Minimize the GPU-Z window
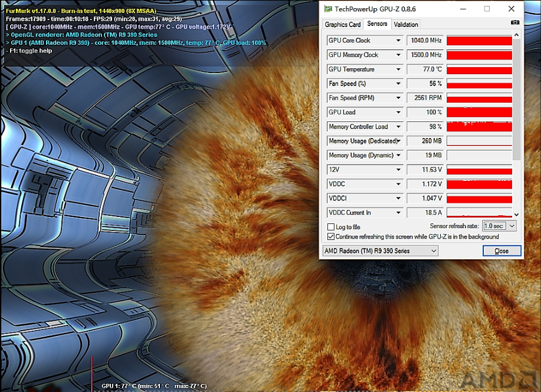Viewport: 541px width, 392px height. [x=463, y=9]
